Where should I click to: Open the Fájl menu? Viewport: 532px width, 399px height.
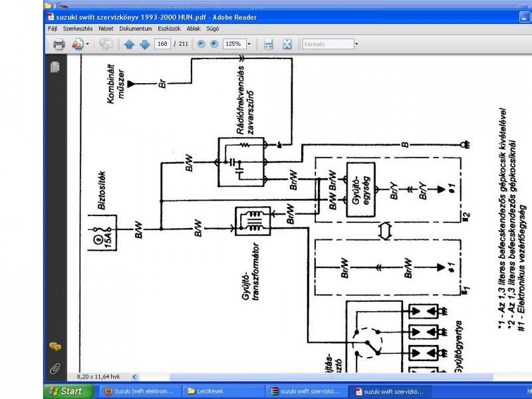(53, 29)
